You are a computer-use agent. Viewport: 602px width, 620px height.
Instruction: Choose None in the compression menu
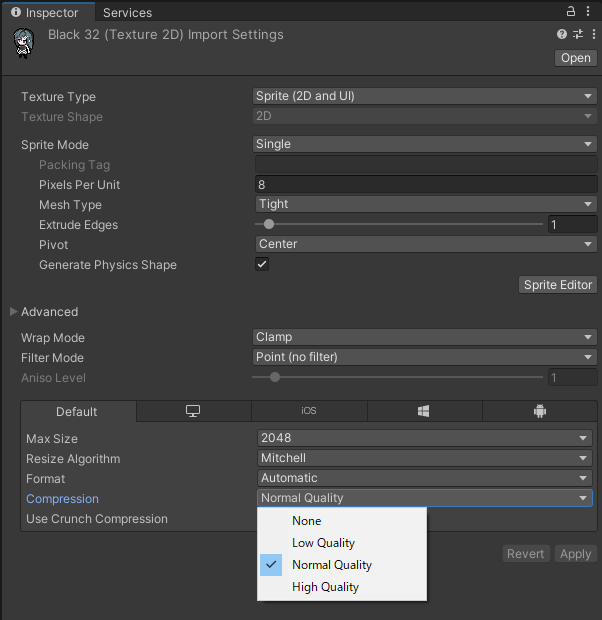(307, 521)
